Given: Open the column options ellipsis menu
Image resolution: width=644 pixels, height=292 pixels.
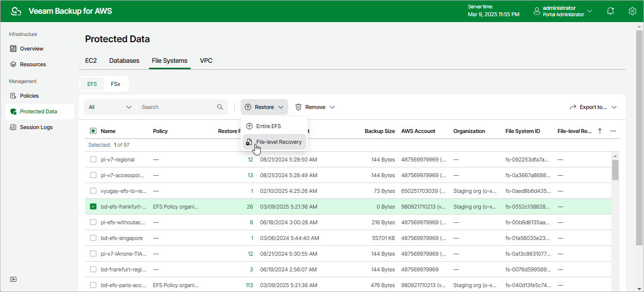Looking at the screenshot, I should coord(613,131).
